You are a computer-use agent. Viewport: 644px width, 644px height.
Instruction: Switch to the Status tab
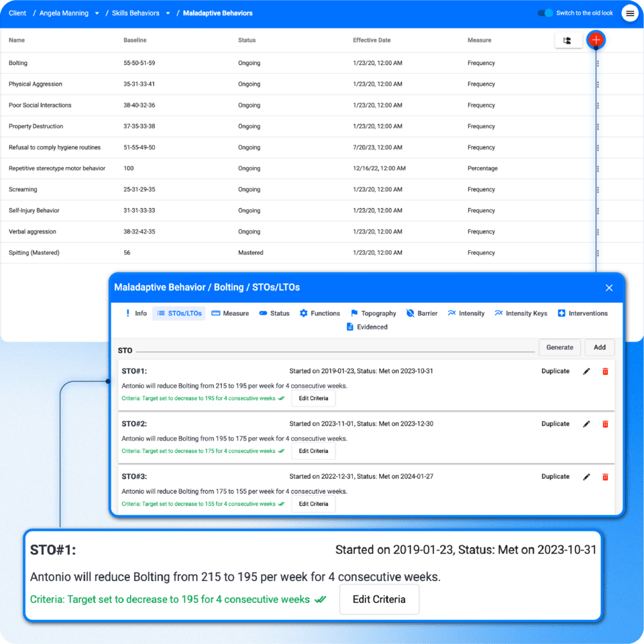(x=274, y=313)
